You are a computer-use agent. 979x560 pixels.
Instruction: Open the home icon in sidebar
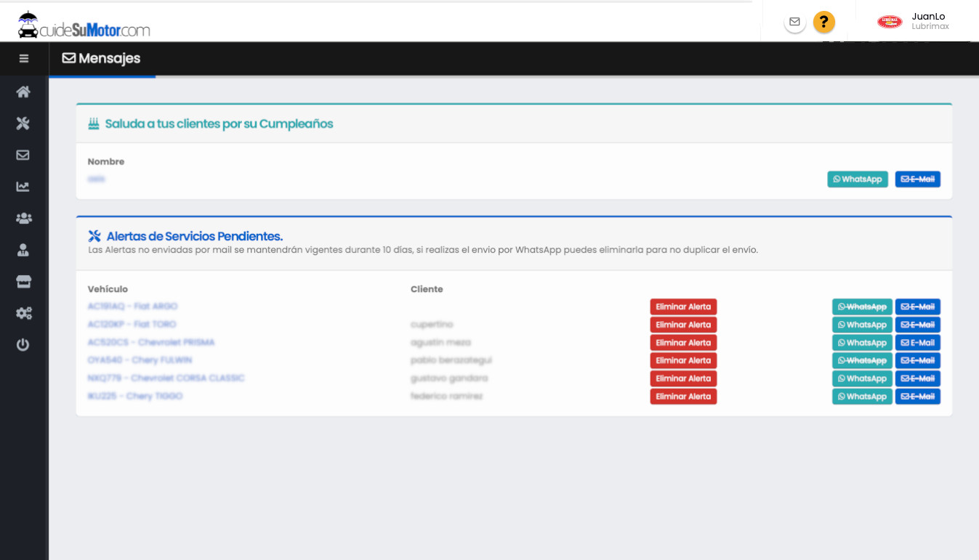point(23,92)
